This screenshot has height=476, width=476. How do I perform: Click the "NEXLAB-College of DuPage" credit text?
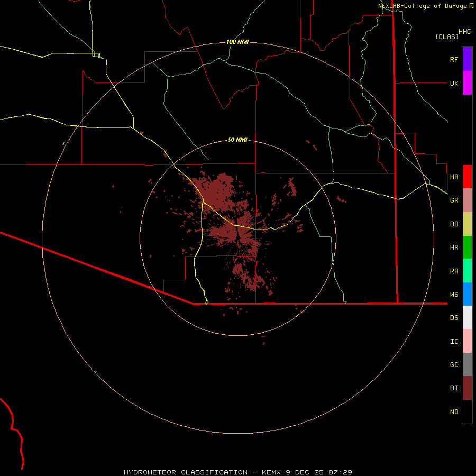[x=422, y=6]
